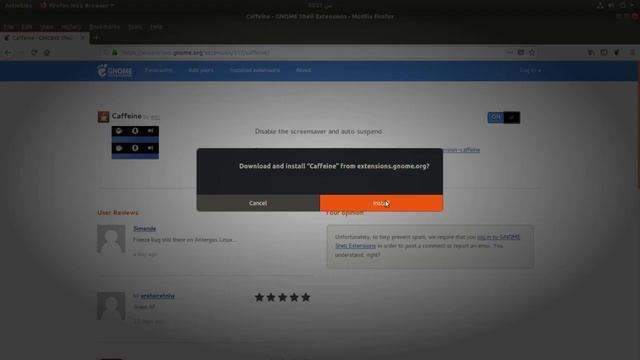Screen dimensions: 640x360
Task: Click Simande's avatar image
Action: pyautogui.click(x=111, y=239)
